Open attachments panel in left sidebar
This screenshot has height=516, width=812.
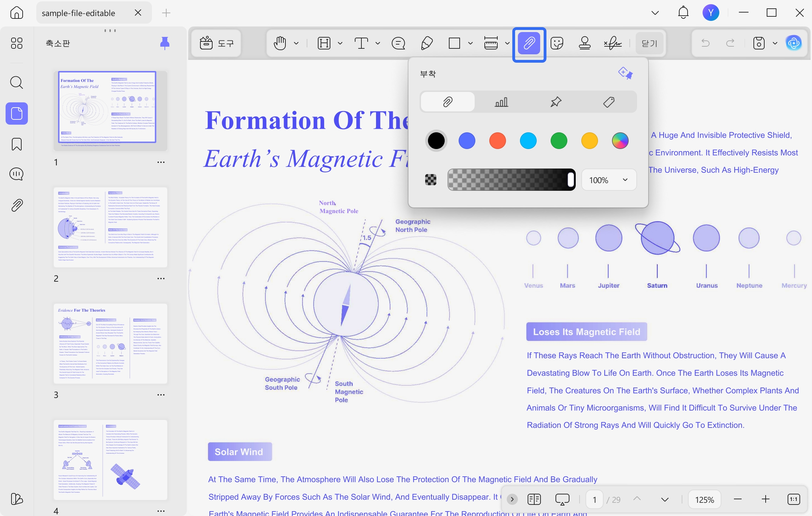coord(17,205)
